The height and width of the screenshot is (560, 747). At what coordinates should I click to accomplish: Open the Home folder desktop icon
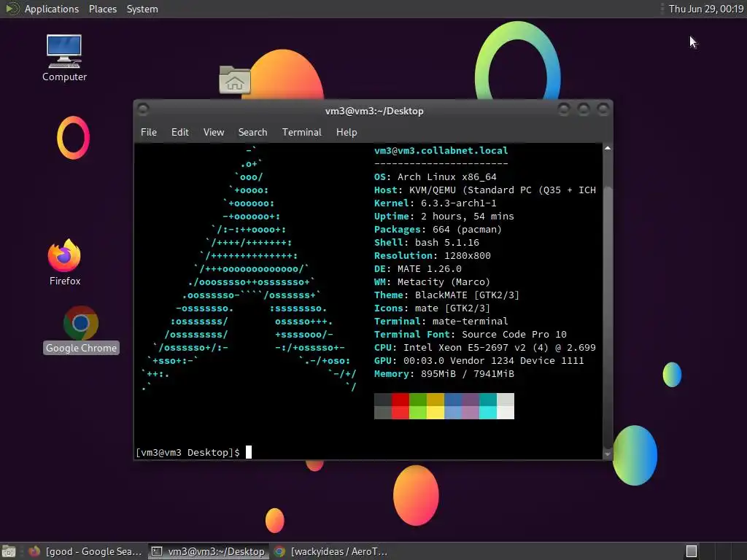(x=235, y=79)
